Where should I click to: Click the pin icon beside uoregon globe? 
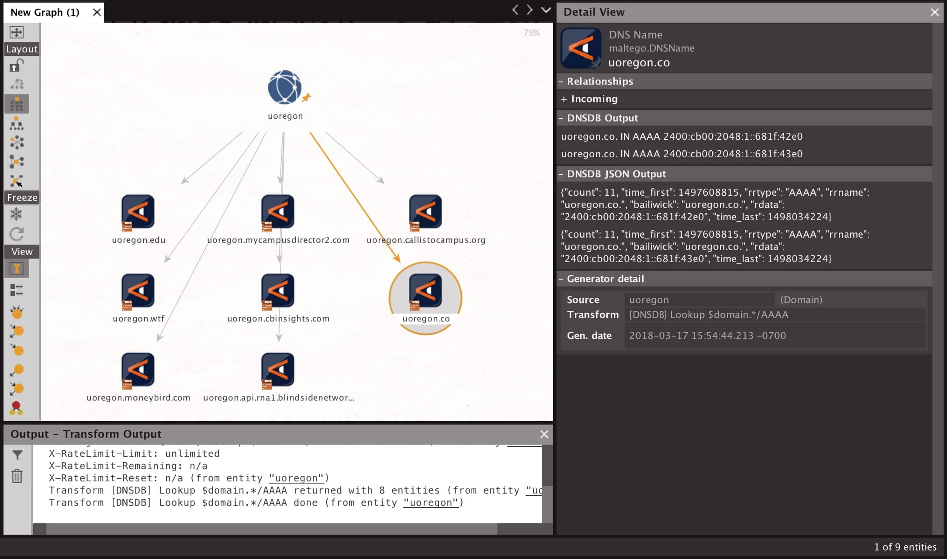[307, 97]
